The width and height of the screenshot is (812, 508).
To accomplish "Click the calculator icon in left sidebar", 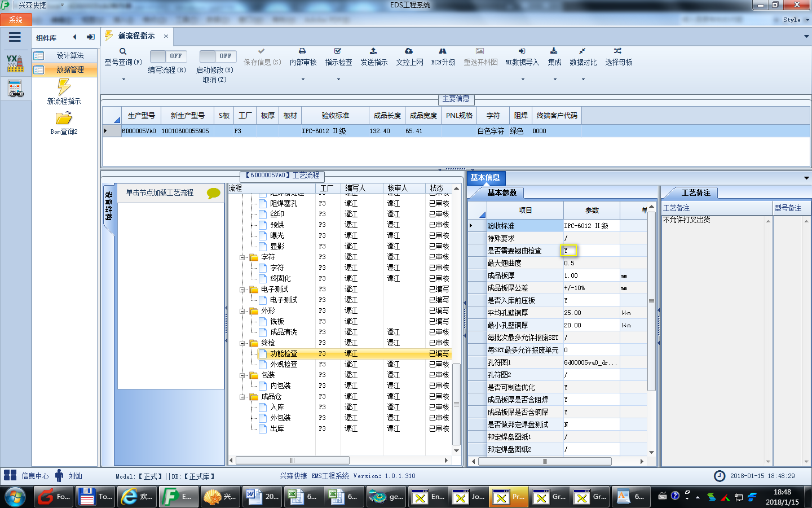I will pos(15,89).
